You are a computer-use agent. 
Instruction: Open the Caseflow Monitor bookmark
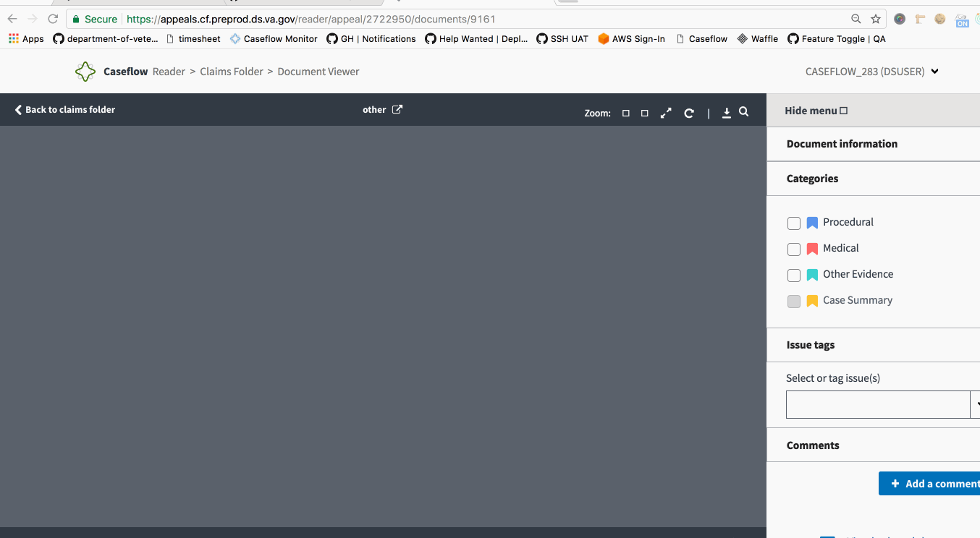pos(274,39)
